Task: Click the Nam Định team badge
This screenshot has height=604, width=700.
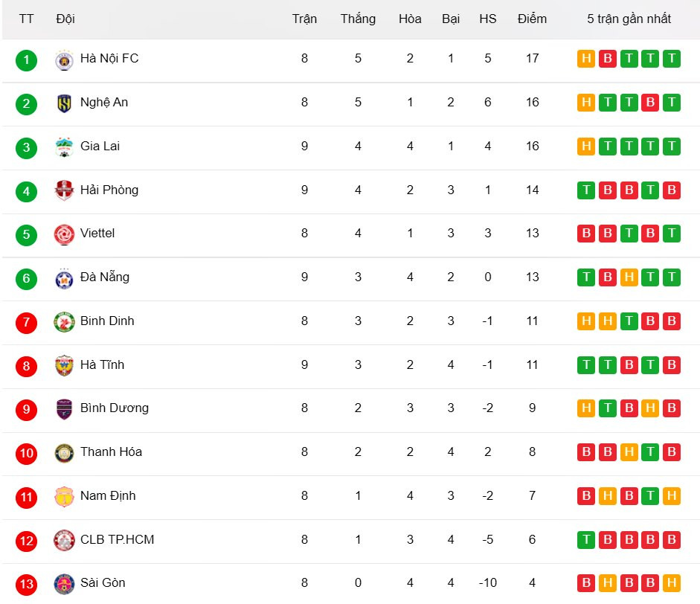Action: pos(65,496)
